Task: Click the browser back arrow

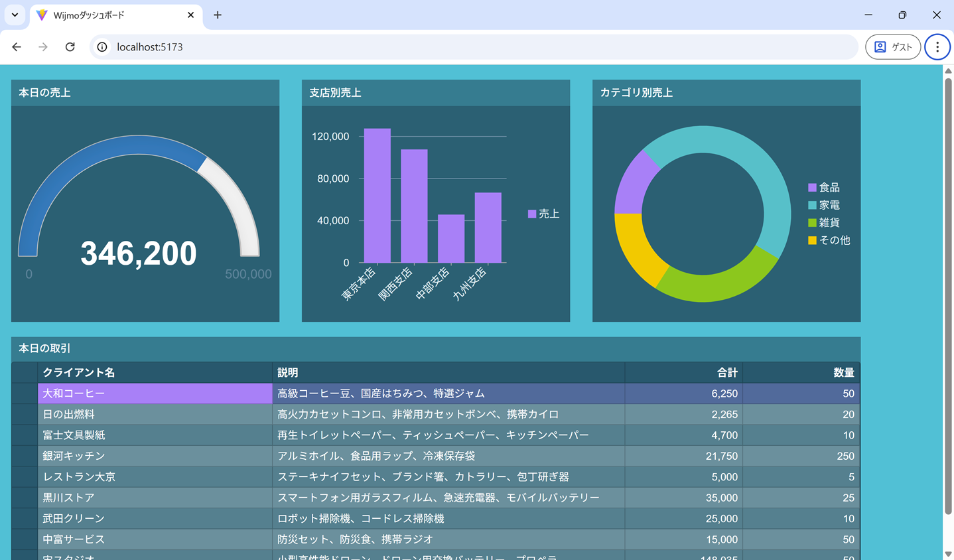Action: (17, 47)
